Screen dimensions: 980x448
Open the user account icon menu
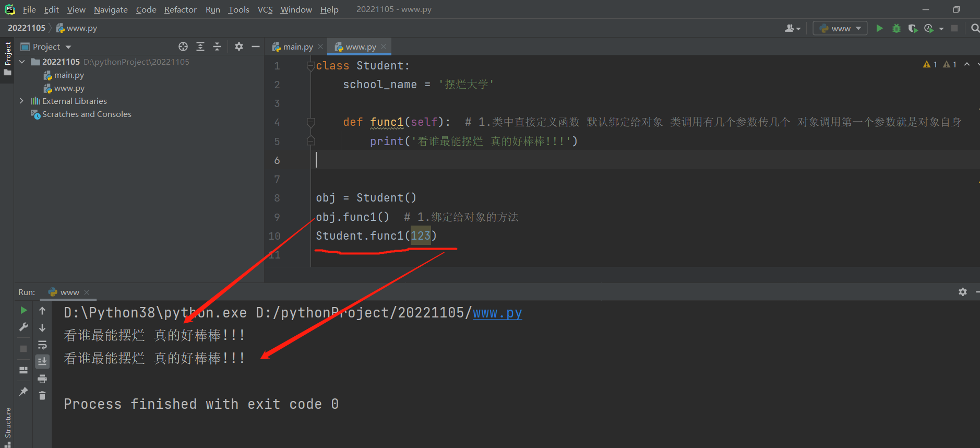(792, 28)
